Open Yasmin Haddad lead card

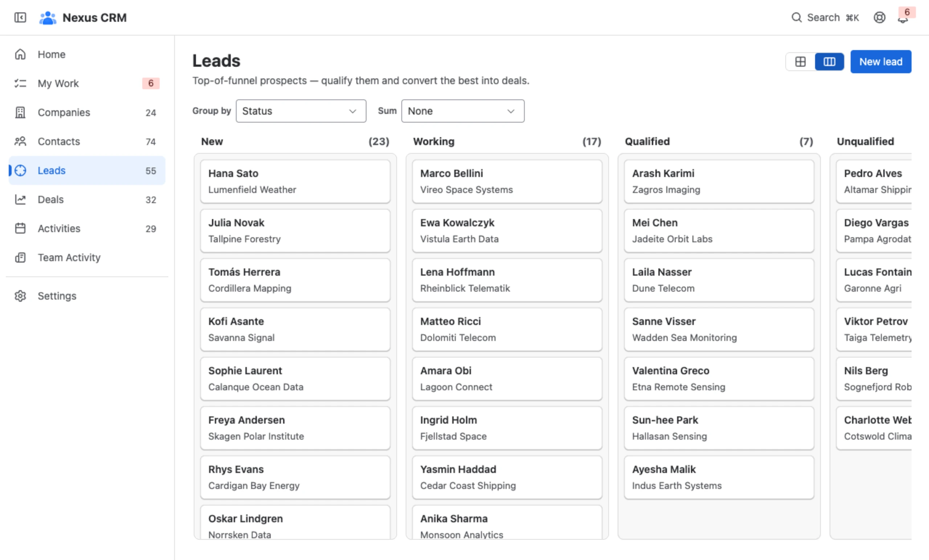click(x=507, y=477)
